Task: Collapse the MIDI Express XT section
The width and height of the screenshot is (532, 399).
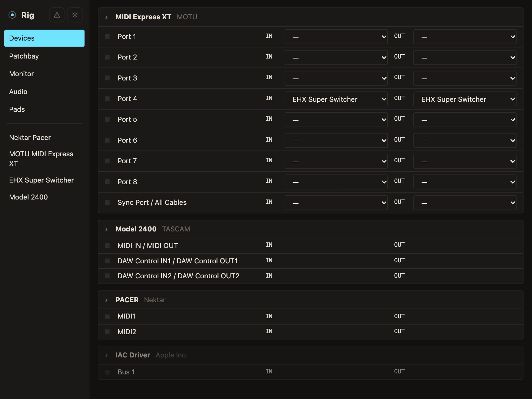Action: [x=106, y=17]
